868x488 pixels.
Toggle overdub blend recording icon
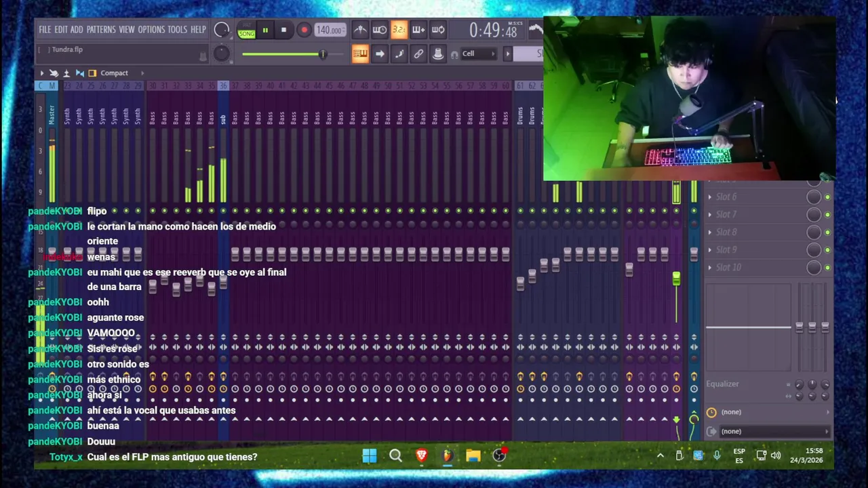[418, 30]
